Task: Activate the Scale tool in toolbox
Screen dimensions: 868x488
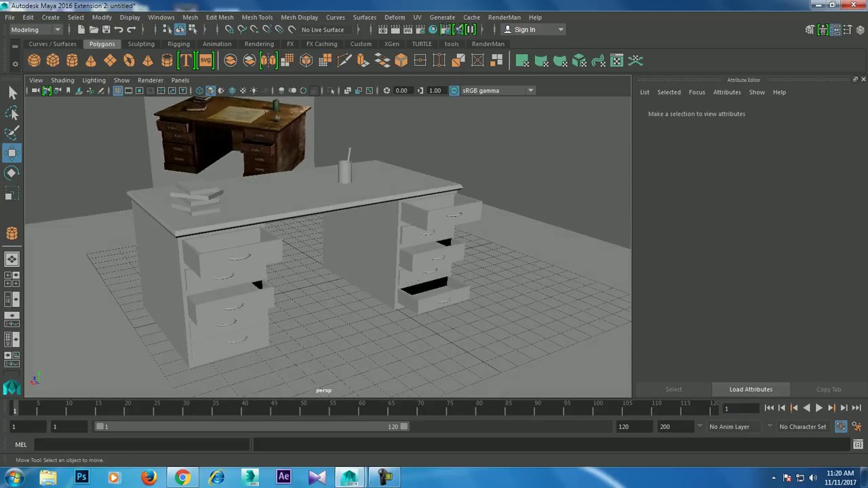Action: [12, 195]
